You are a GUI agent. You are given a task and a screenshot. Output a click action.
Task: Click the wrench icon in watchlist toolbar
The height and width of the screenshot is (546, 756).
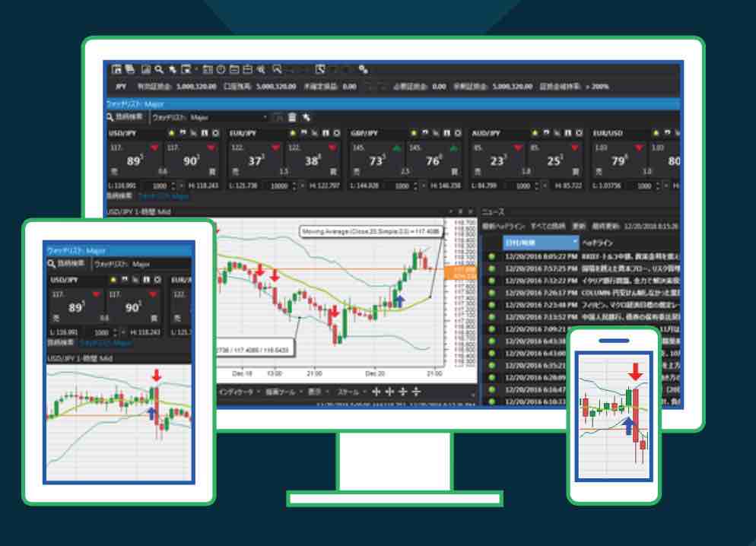coord(307,117)
